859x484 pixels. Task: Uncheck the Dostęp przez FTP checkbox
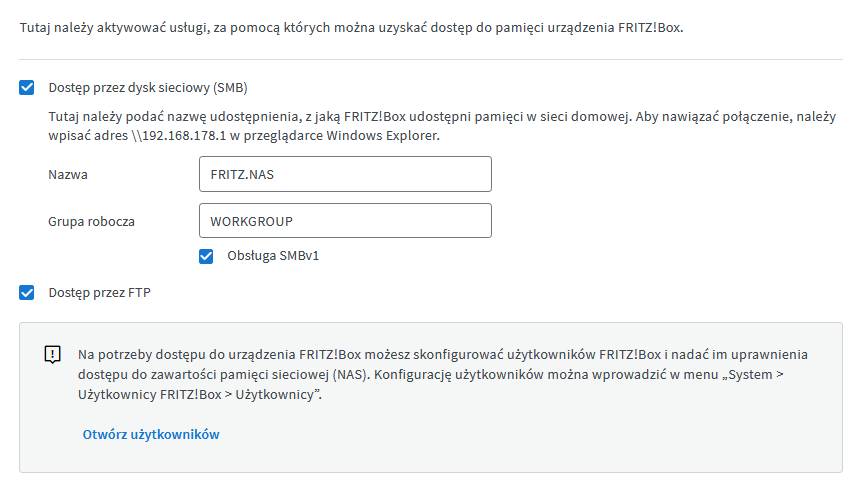[x=27, y=293]
